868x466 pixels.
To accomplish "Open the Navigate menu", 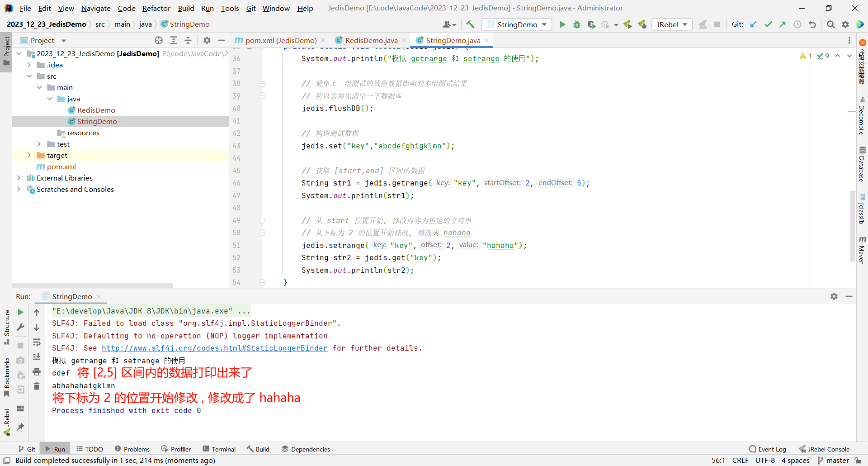I will 96,8.
